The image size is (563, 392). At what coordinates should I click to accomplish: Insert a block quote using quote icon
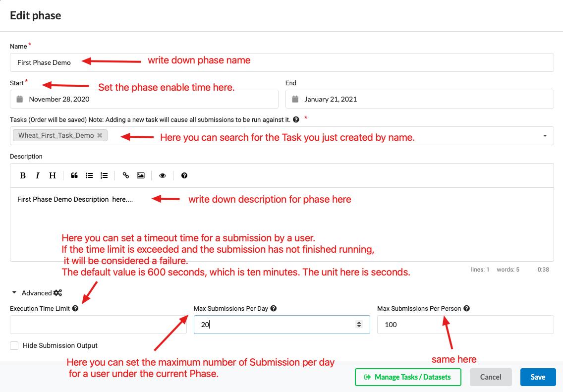(x=74, y=175)
